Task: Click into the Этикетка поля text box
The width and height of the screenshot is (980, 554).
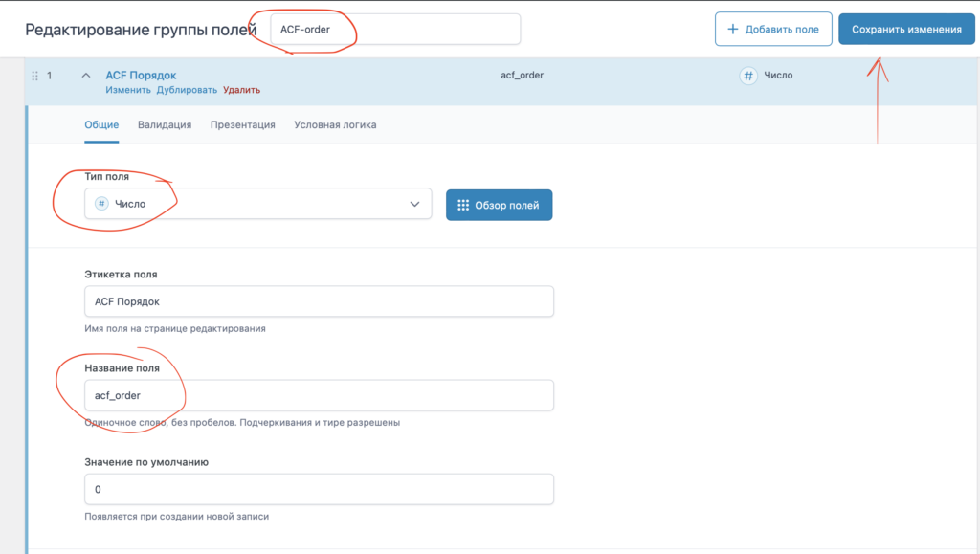Action: pyautogui.click(x=319, y=300)
